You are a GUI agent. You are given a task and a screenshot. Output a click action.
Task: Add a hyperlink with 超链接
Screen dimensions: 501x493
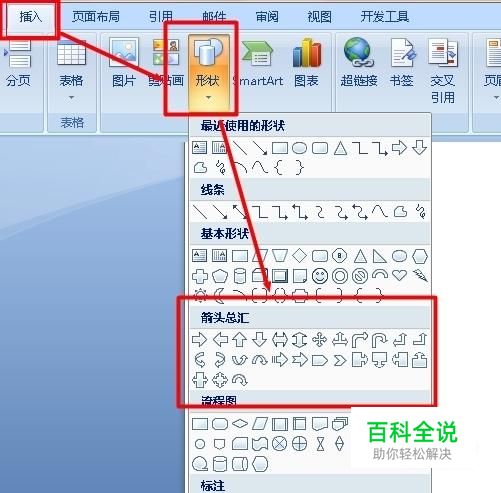[359, 63]
